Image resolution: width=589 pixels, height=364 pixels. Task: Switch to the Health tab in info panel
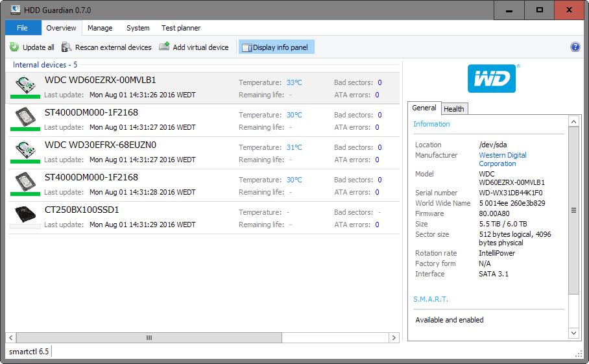[x=454, y=109]
